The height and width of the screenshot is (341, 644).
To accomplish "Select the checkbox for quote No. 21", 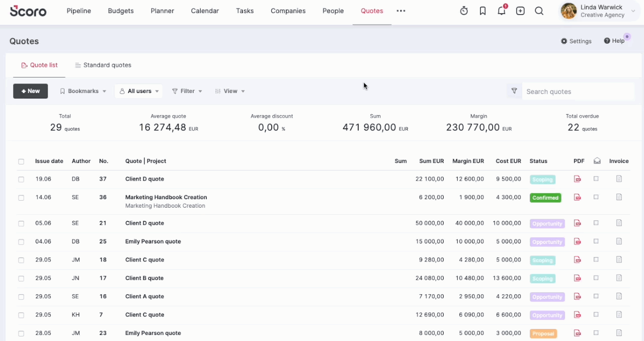I will (21, 223).
